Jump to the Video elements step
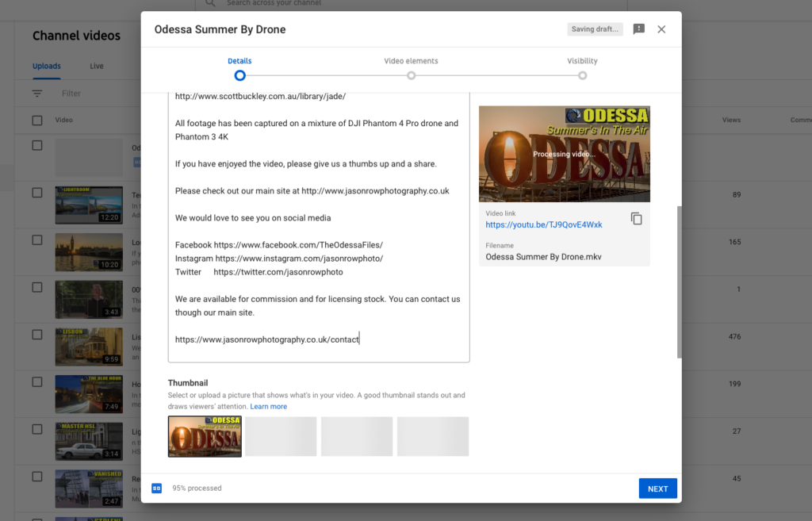This screenshot has width=812, height=521. [x=411, y=68]
